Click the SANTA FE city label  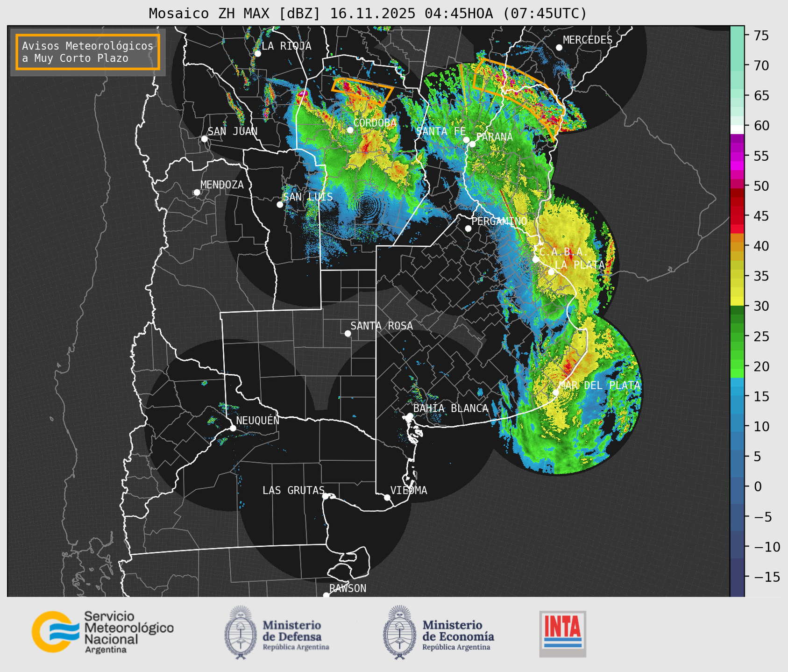coord(441,131)
